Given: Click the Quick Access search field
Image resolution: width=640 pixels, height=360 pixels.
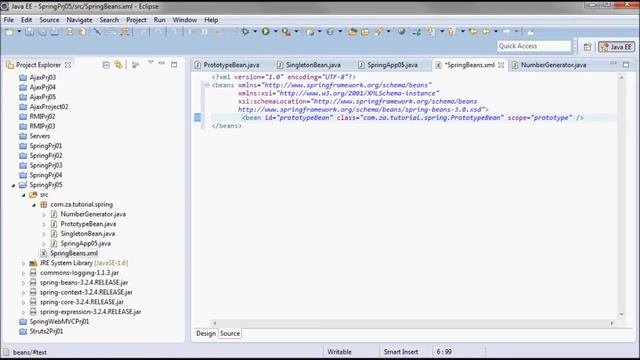Looking at the screenshot, I should click(x=533, y=46).
